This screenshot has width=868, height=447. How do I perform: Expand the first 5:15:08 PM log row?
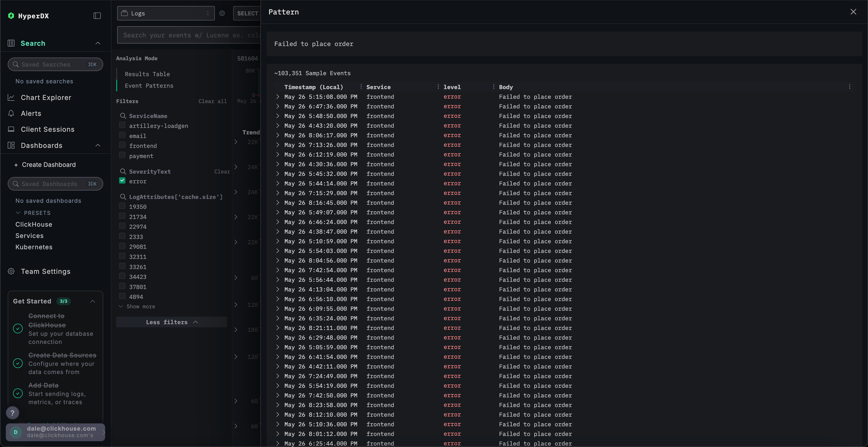278,97
